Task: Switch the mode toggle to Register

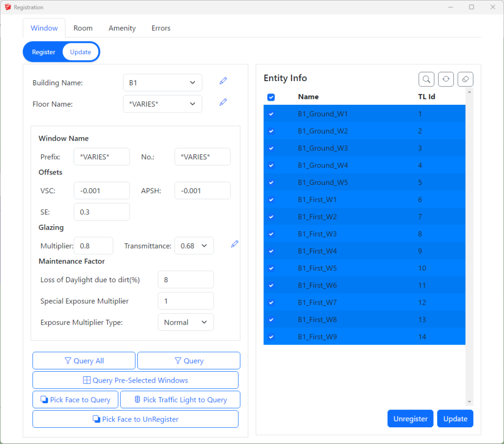Action: (44, 52)
